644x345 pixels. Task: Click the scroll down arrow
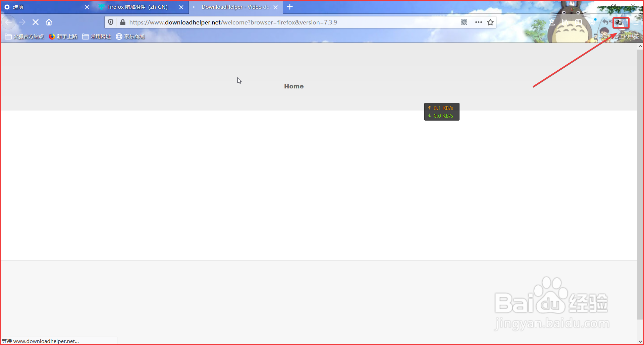click(640, 341)
